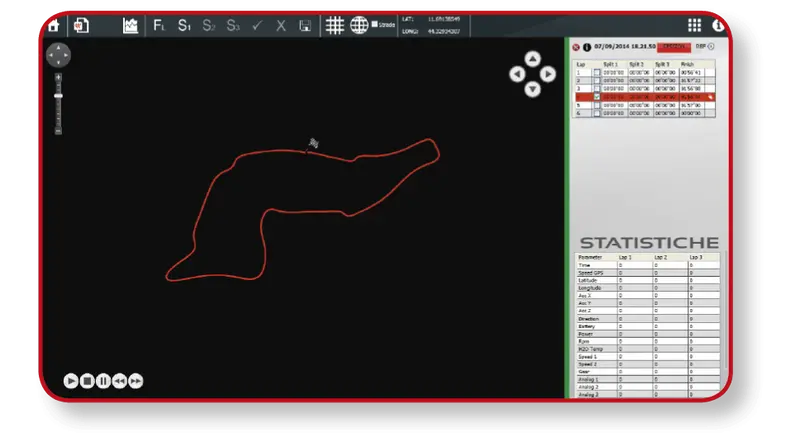Open the import file icon
800x442 pixels.
tap(81, 26)
